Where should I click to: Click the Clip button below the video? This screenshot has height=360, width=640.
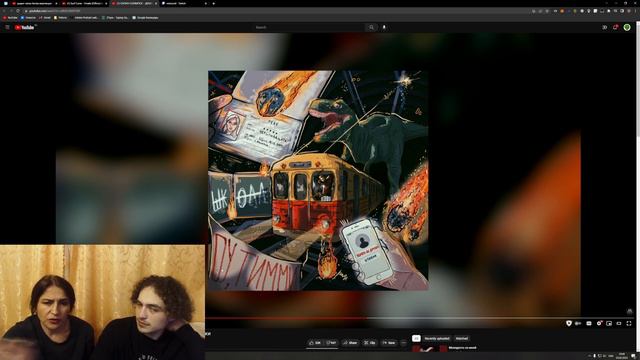[x=370, y=343]
